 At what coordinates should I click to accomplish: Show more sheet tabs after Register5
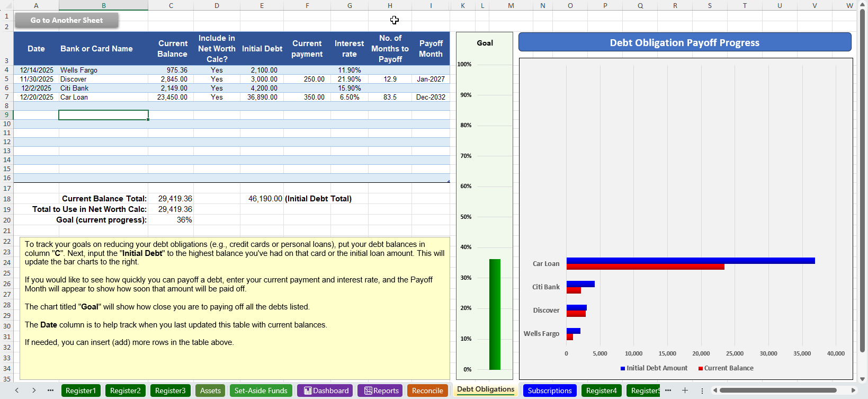[x=668, y=391]
